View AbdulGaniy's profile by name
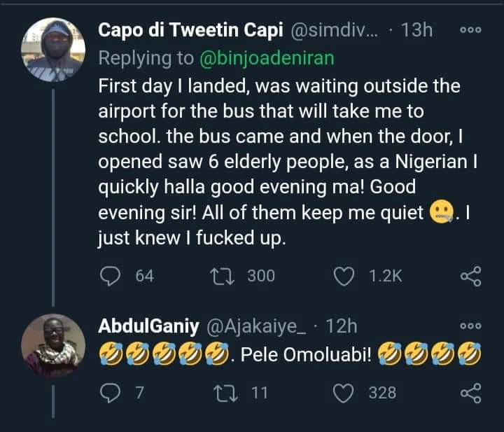Image resolution: width=504 pixels, height=432 pixels. click(146, 326)
